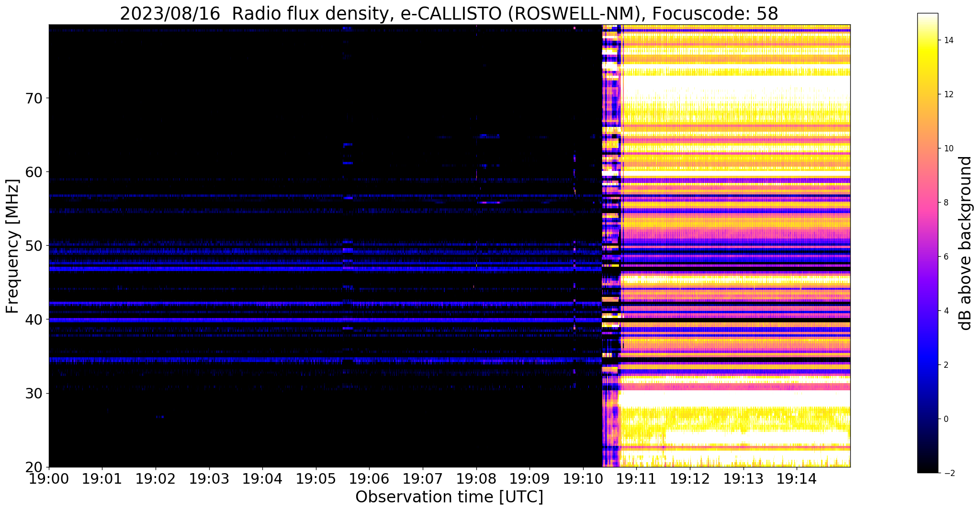Click the 60 MHz frequency tick label
The width and height of the screenshot is (980, 511).
(x=34, y=172)
